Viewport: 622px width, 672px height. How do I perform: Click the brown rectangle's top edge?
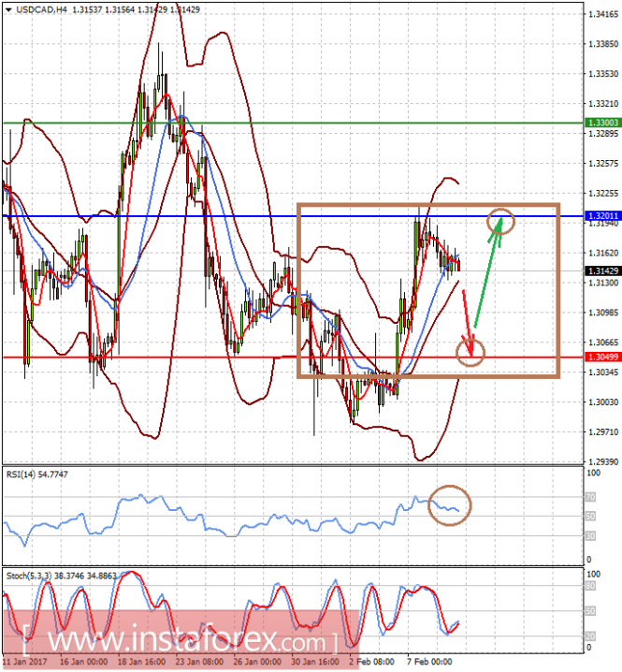(x=428, y=205)
